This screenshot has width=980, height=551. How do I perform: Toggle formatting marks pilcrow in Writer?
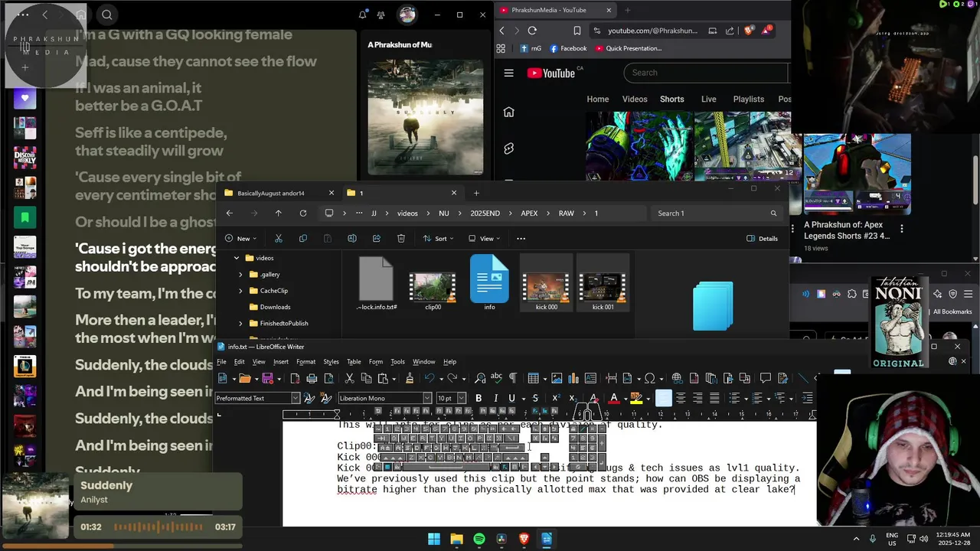[x=513, y=378]
